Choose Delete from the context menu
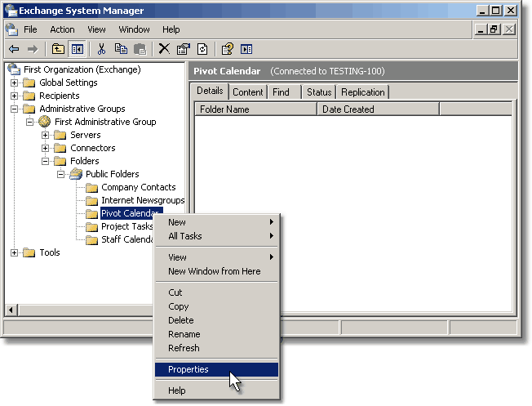This screenshot has width=532, height=406. tap(216, 320)
